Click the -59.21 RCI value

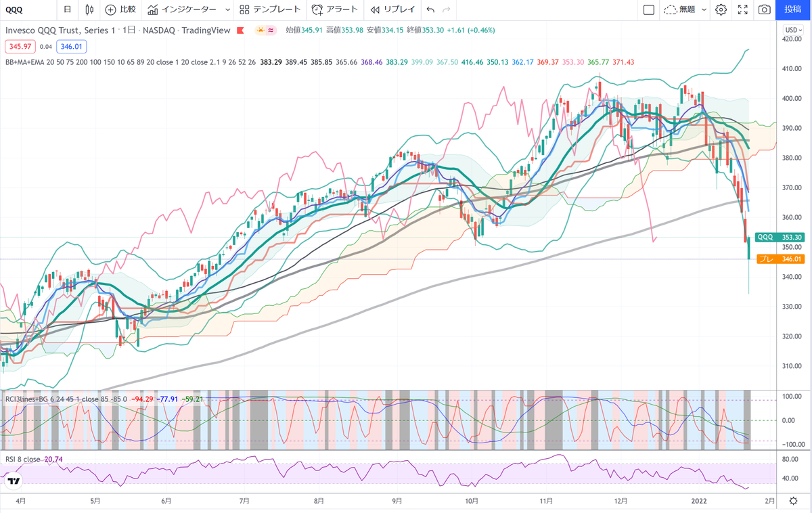tap(193, 399)
